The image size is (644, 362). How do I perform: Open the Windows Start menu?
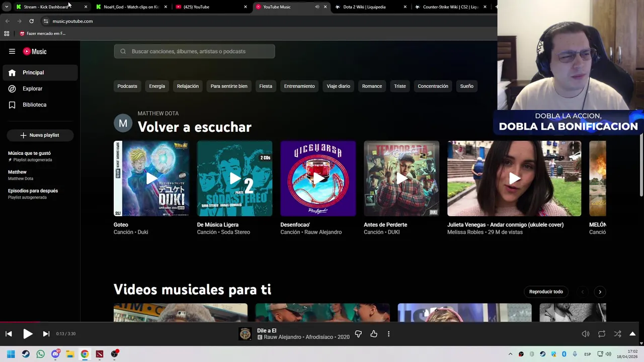[x=11, y=354]
